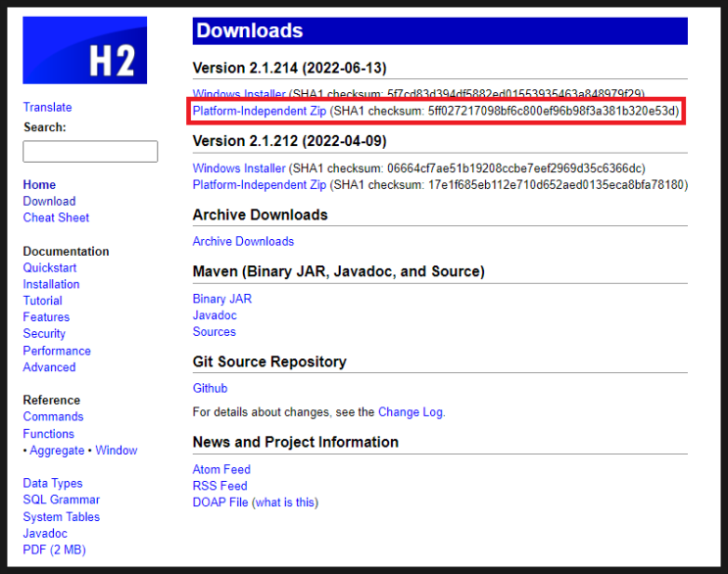Open the DOAP File link
Screen dimensions: 728x574
click(220, 502)
